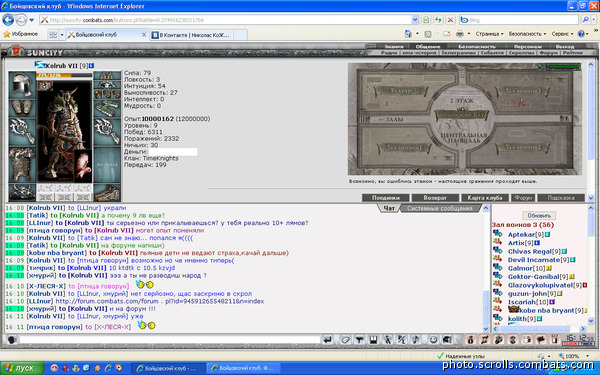Viewport: 600px width, 375px height.
Task: Click the helmet equipment slot icon
Action: [x=22, y=85]
